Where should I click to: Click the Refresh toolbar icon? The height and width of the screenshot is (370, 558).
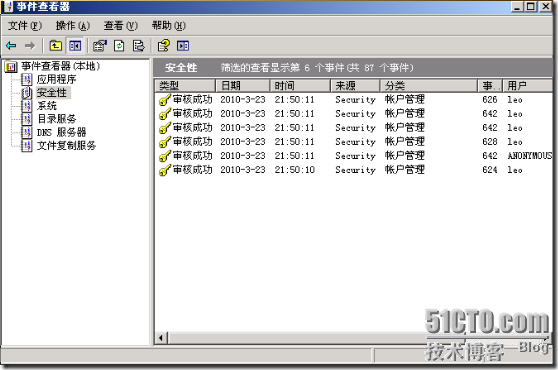click(x=119, y=46)
